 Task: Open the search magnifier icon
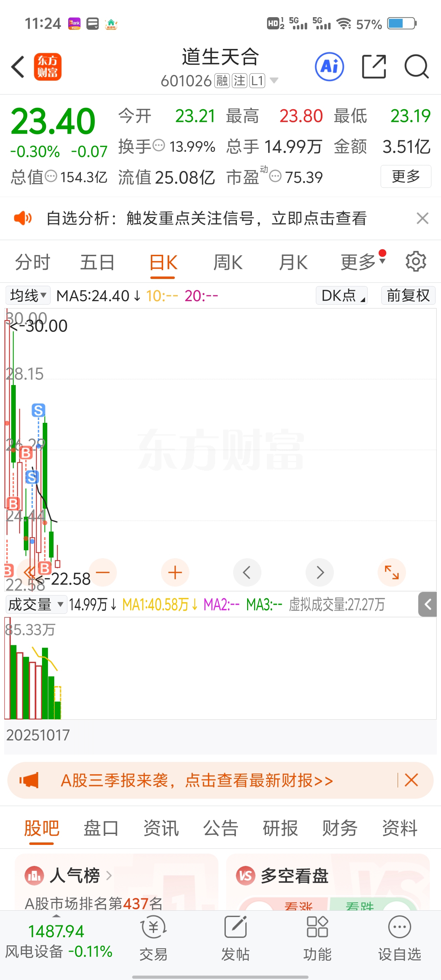[416, 66]
